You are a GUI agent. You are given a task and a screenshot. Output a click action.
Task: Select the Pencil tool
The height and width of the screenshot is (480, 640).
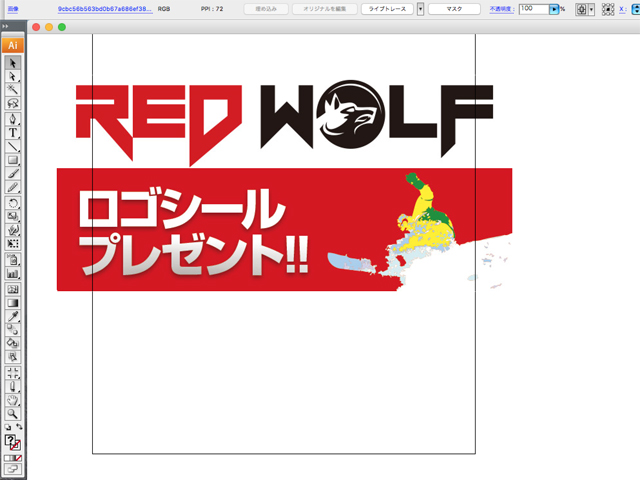coord(13,187)
